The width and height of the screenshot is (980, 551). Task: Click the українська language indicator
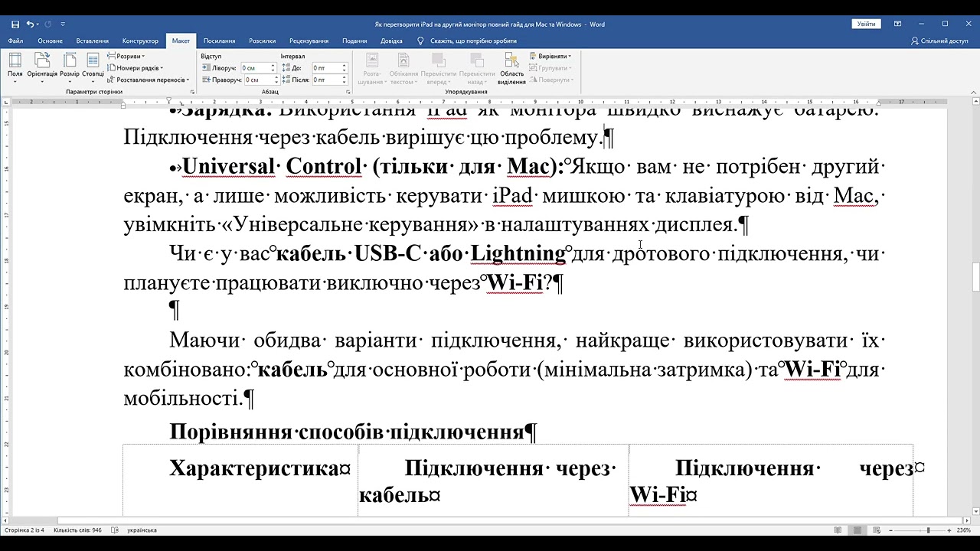142,530
